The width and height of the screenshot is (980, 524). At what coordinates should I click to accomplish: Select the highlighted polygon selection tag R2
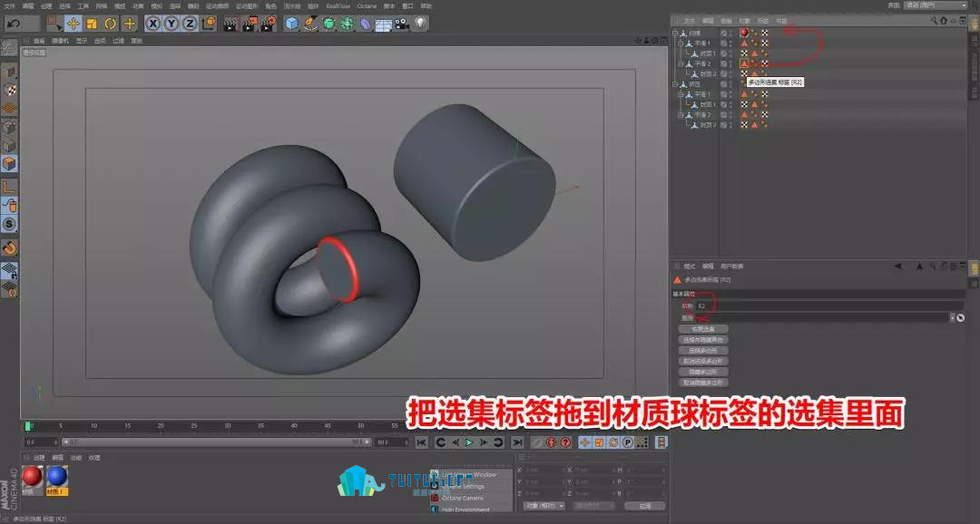[x=744, y=63]
